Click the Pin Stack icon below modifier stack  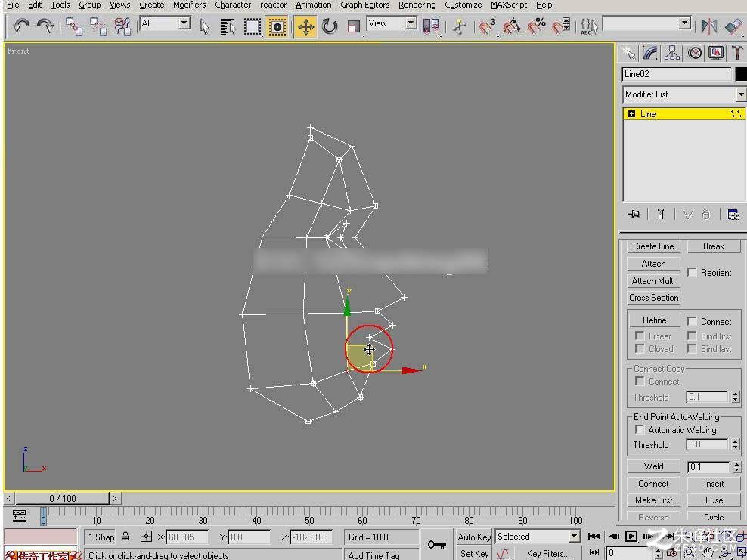(634, 215)
